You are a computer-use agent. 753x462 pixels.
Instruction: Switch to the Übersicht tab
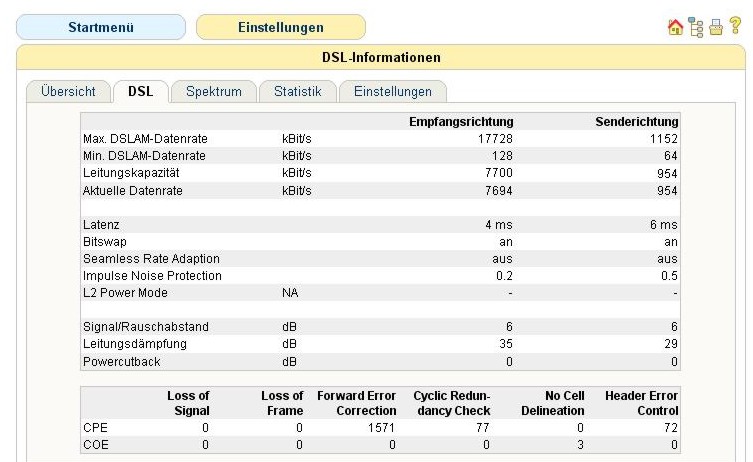(68, 92)
